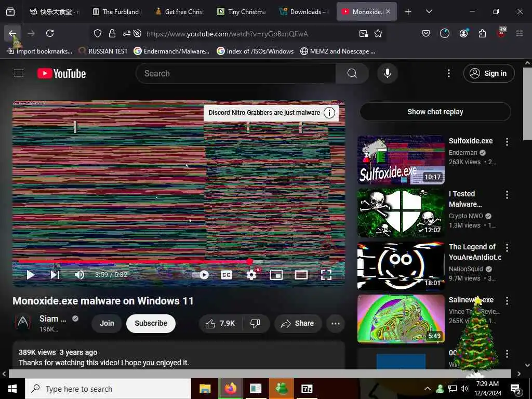This screenshot has width=532, height=399.
Task: Toggle autoplay switch in the player
Action: click(201, 275)
